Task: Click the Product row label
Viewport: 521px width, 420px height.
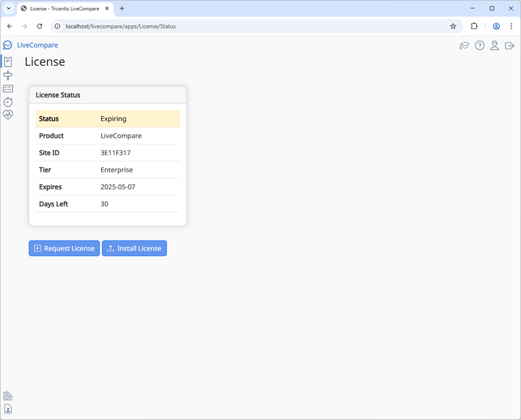Action: click(51, 136)
